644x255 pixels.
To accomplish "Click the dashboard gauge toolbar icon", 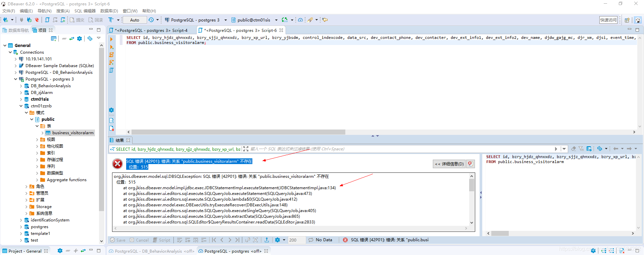I will (x=300, y=20).
